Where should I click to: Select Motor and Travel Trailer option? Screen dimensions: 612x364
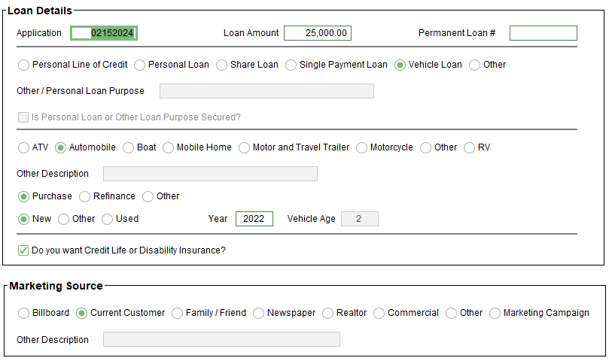245,147
